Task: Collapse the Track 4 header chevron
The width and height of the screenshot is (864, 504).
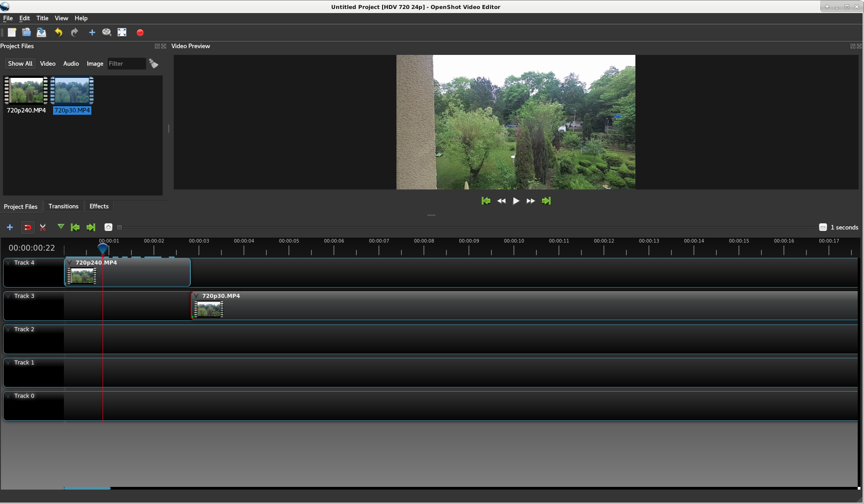Action: tap(8, 262)
